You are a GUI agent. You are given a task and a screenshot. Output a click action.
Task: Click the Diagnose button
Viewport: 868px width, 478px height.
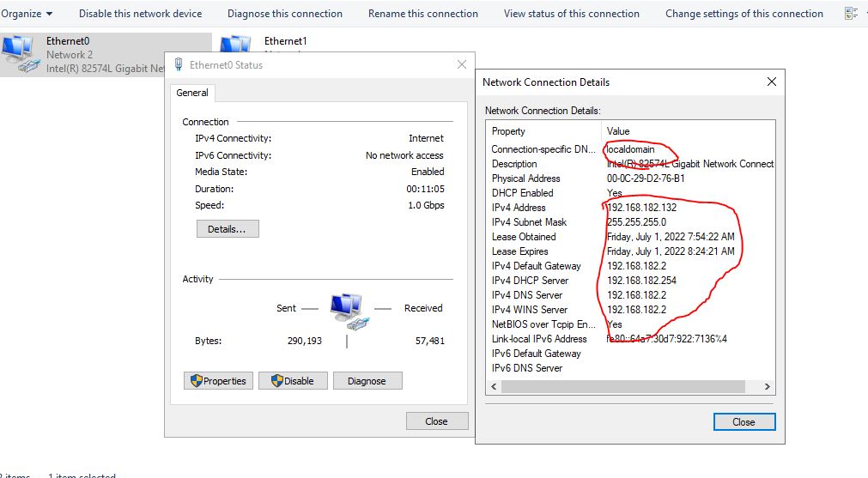point(367,381)
